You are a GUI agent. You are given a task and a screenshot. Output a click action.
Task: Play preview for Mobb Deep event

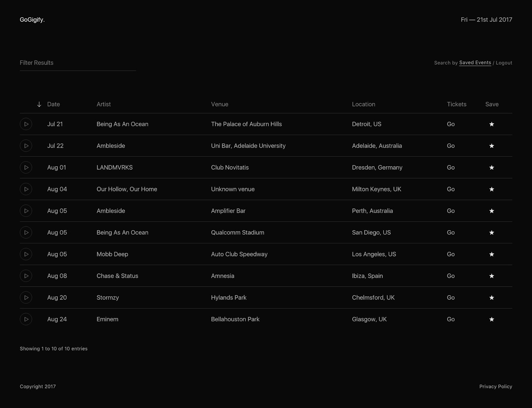(x=26, y=254)
